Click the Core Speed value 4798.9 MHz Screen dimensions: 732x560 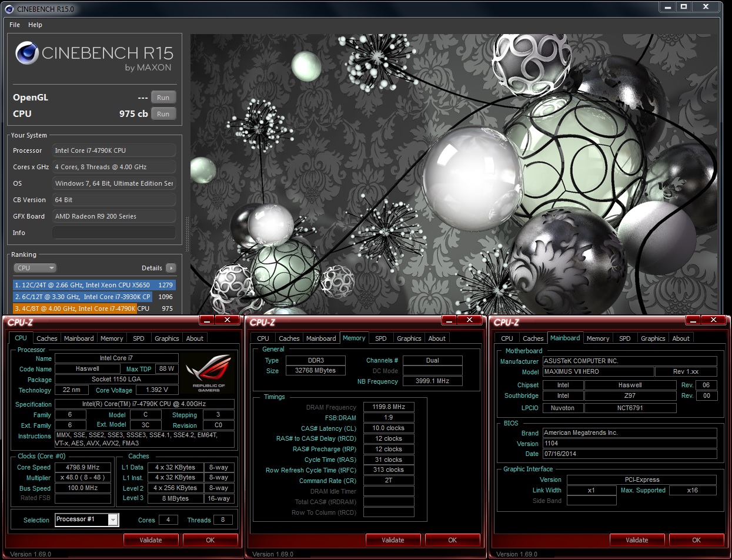coord(83,468)
